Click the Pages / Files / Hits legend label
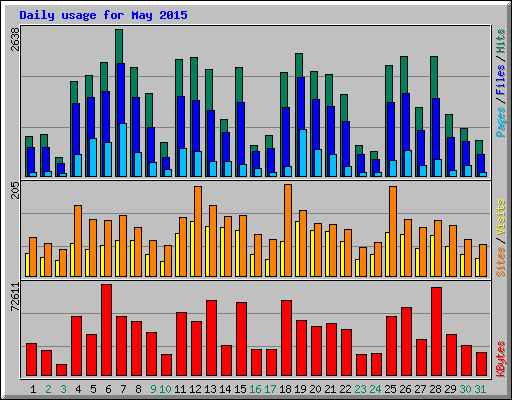512x400 pixels. click(501, 83)
